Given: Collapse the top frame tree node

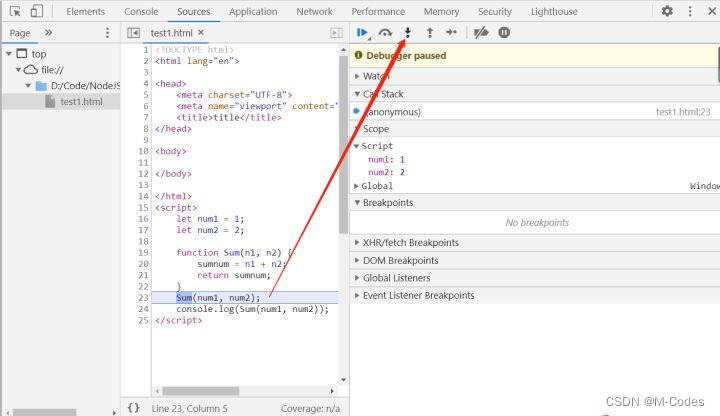Looking at the screenshot, I should click(9, 54).
